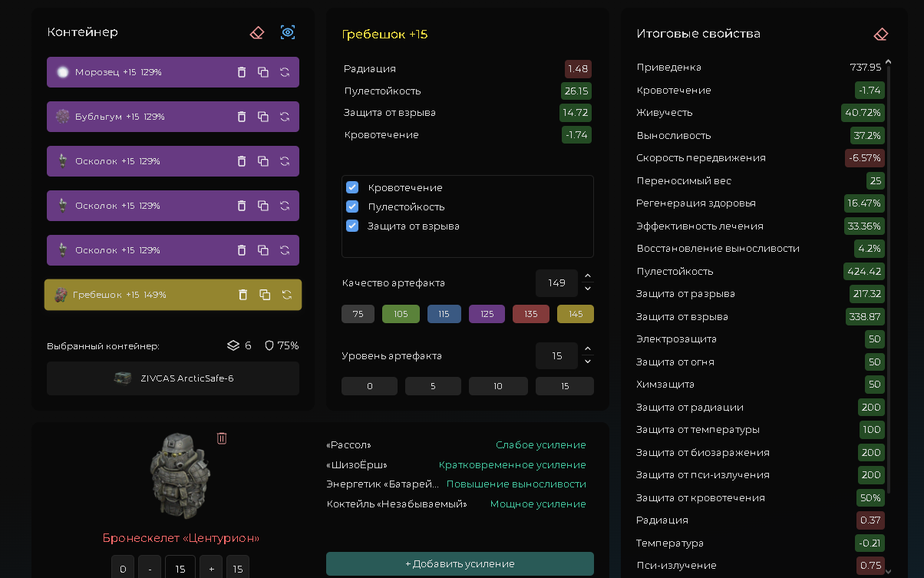Set artifact level to 10 preset
924x578 pixels.
click(497, 386)
